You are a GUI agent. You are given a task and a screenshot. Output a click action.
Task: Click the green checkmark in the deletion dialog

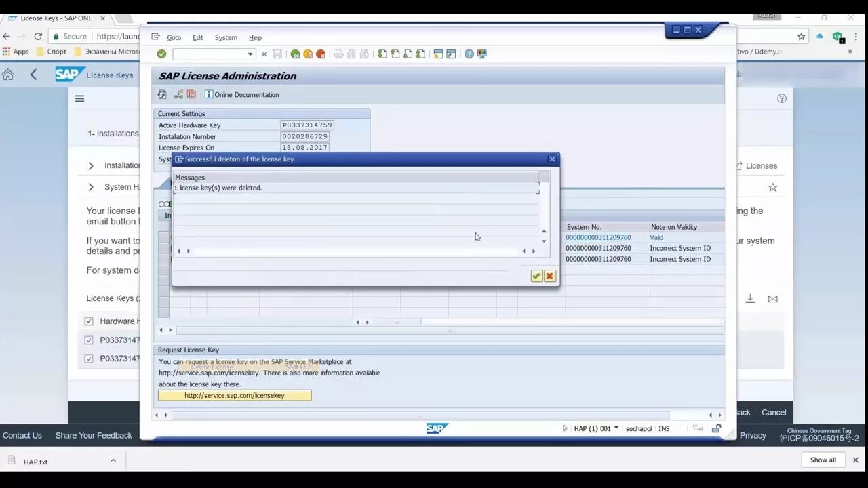pos(536,276)
